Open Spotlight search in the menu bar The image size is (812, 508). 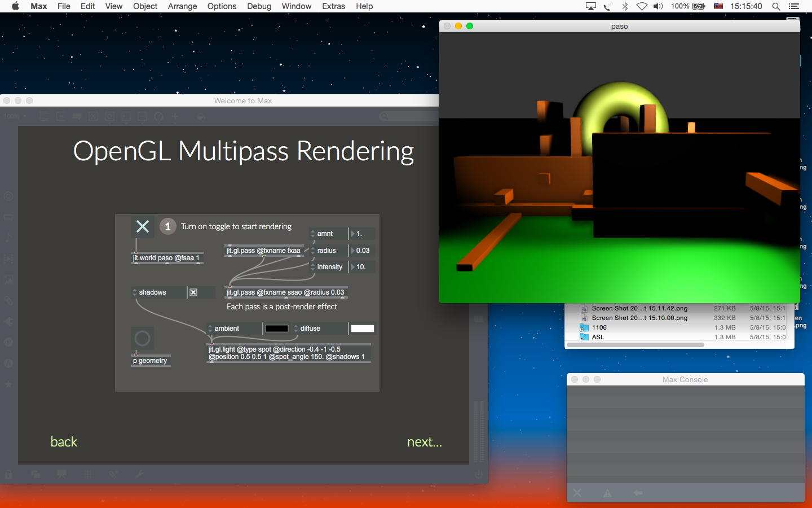click(776, 6)
